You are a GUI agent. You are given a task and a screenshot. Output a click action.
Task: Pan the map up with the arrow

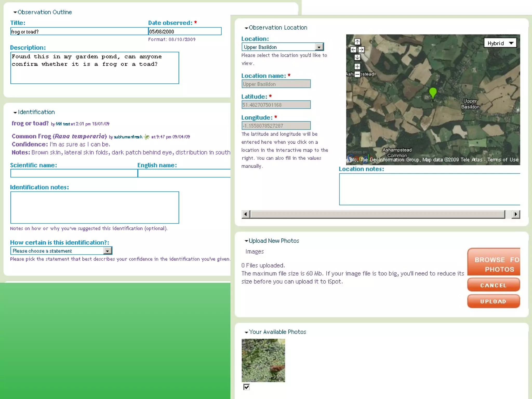coord(357,42)
